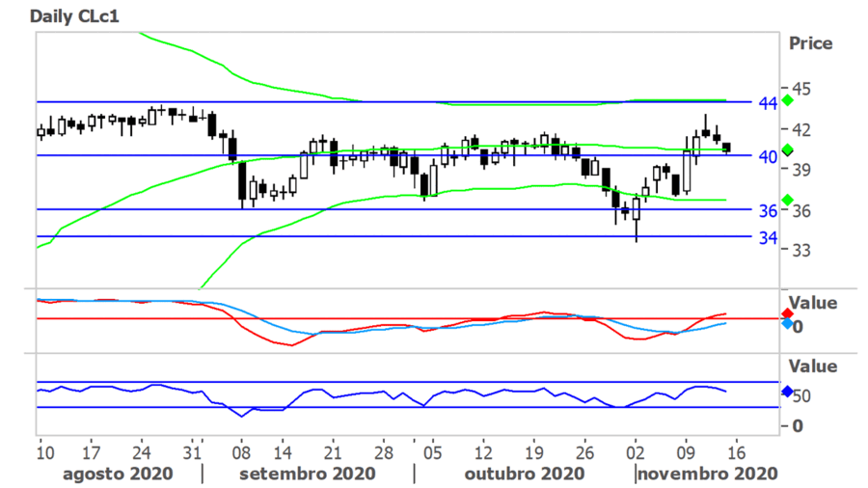The height and width of the screenshot is (488, 868).
Task: Click the dark blue diamond marker in the RSI panel
Action: coord(787,392)
